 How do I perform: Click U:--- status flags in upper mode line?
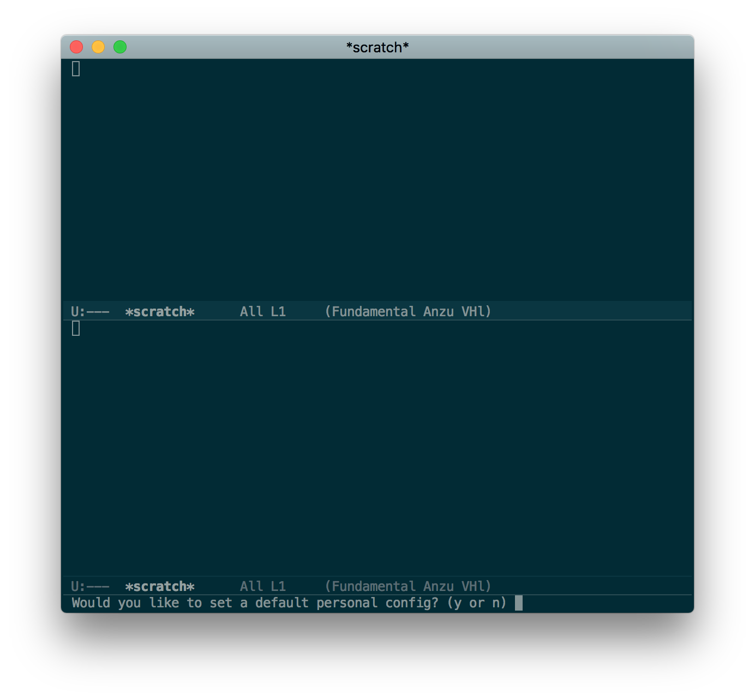pos(90,312)
